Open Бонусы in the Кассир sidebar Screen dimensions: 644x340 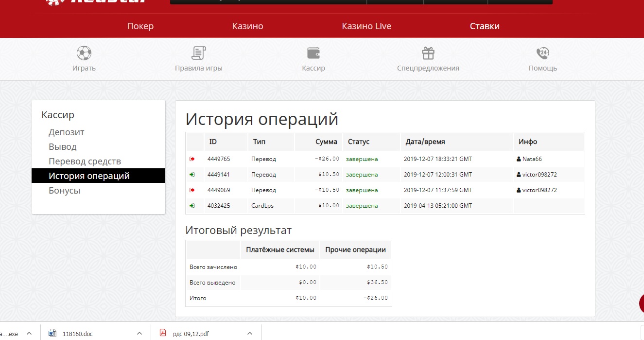pos(65,191)
